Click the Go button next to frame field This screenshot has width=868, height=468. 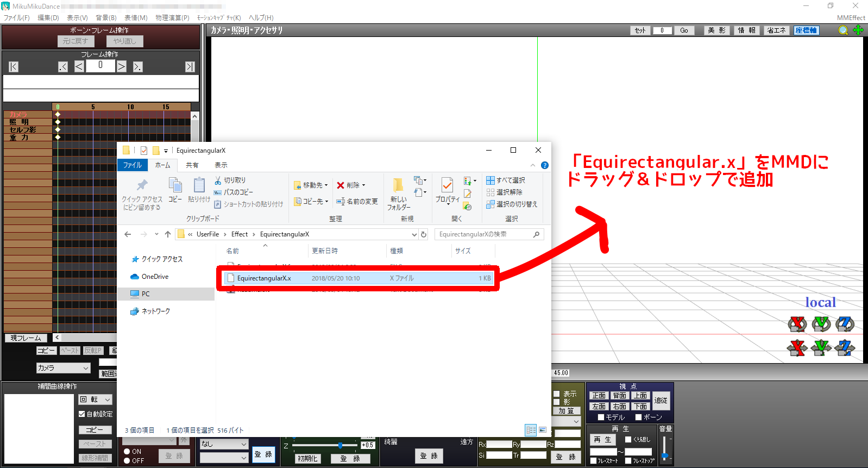pyautogui.click(x=684, y=30)
